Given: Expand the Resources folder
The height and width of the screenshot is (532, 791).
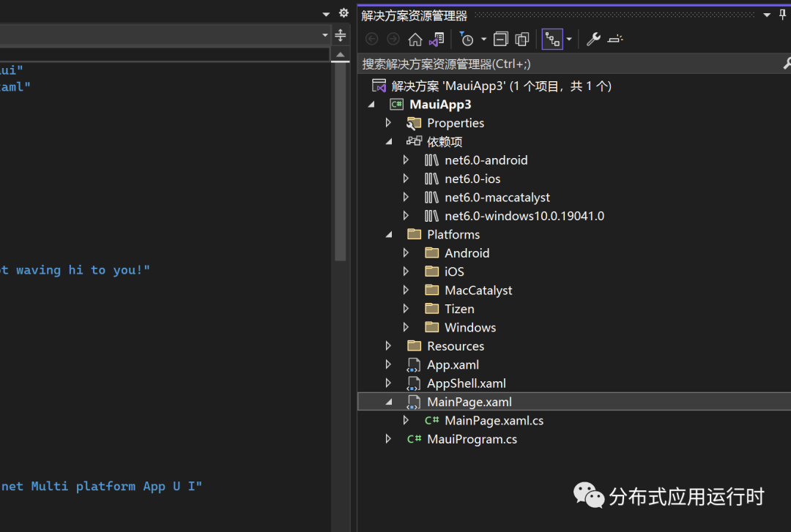Looking at the screenshot, I should [388, 346].
